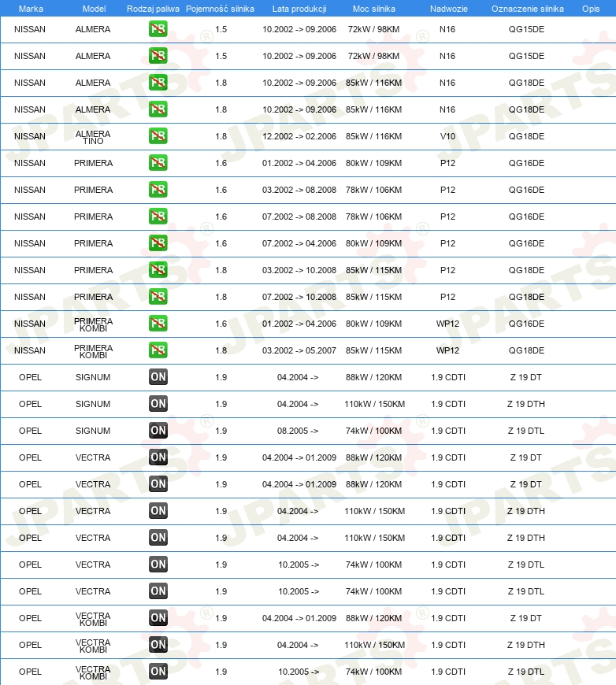The height and width of the screenshot is (685, 616).
Task: Click petrol icon for PRIMERA 03.2002 -> 08.2008
Action: click(158, 189)
